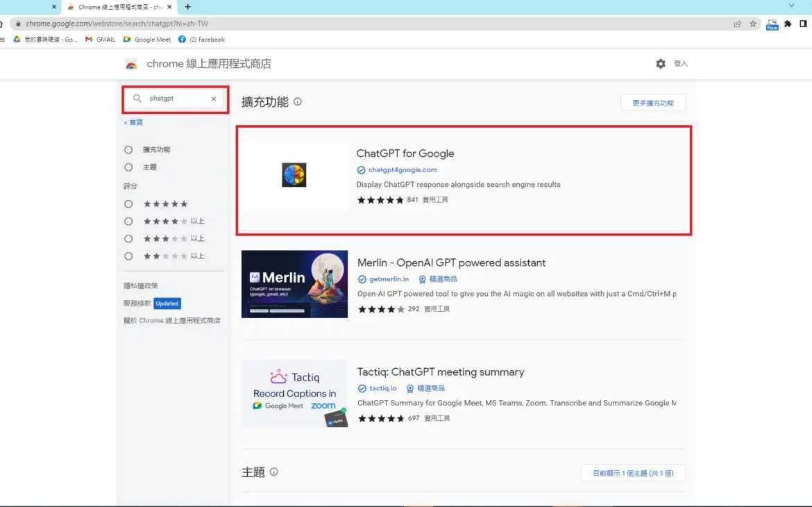Clear the chatgpt search text
The image size is (812, 507).
[x=213, y=99]
